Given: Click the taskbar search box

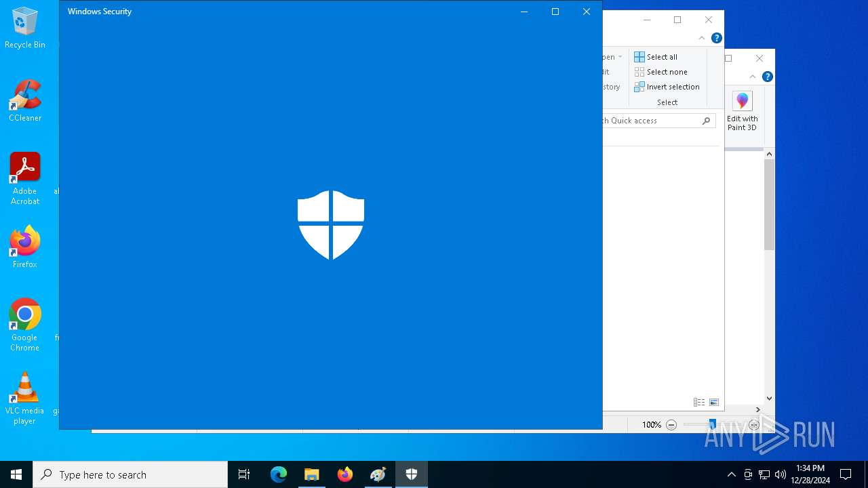Looking at the screenshot, I should pyautogui.click(x=130, y=474).
